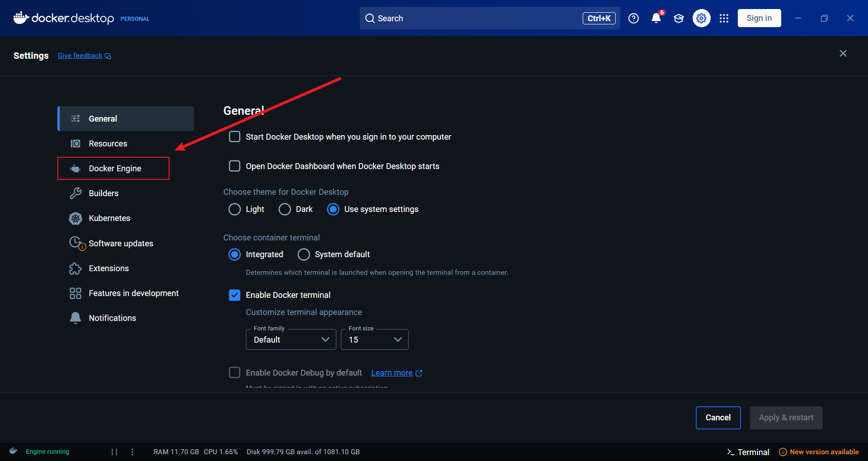Viewport: 868px width, 461px height.
Task: Select Integrated container terminal
Action: click(235, 254)
